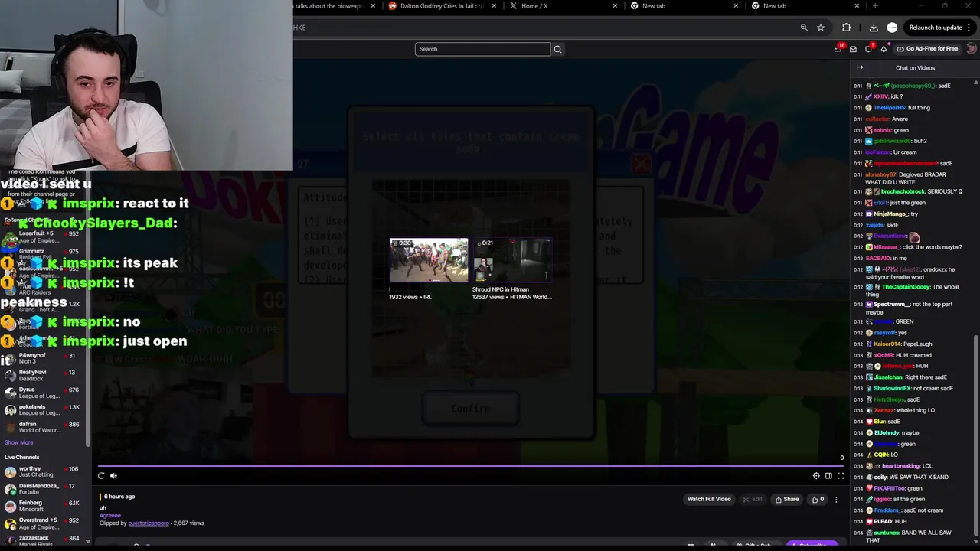Image resolution: width=980 pixels, height=551 pixels.
Task: Click heartbreaking username in chat
Action: click(901, 466)
